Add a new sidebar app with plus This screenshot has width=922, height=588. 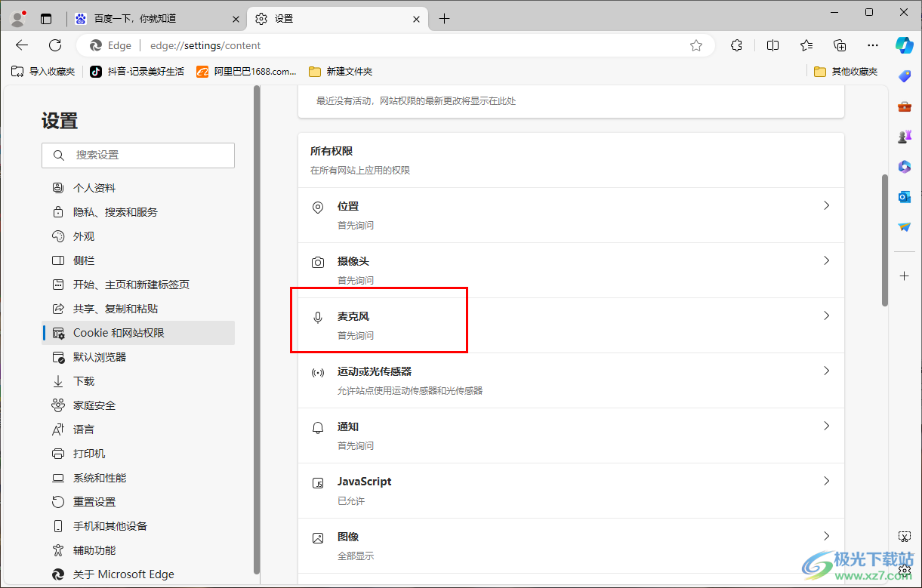[904, 276]
